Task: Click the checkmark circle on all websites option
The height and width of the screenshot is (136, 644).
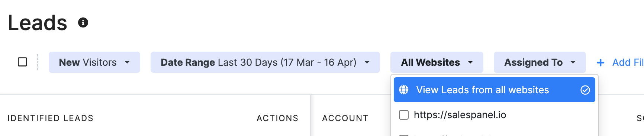Action: point(585,90)
